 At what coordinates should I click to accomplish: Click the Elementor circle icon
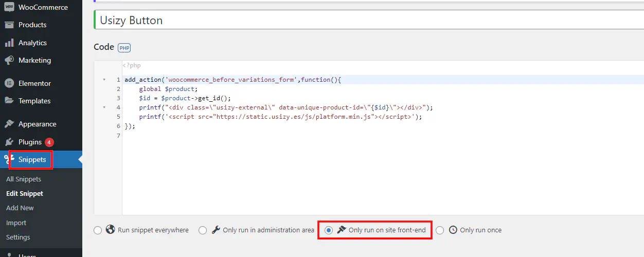[9, 83]
